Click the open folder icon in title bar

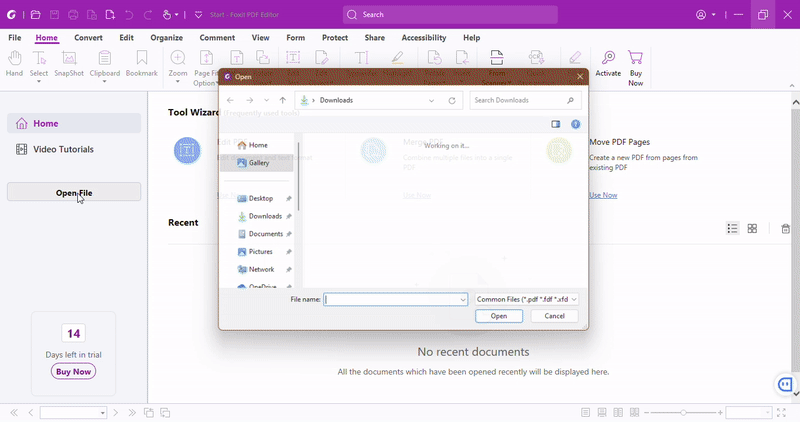pyautogui.click(x=35, y=15)
